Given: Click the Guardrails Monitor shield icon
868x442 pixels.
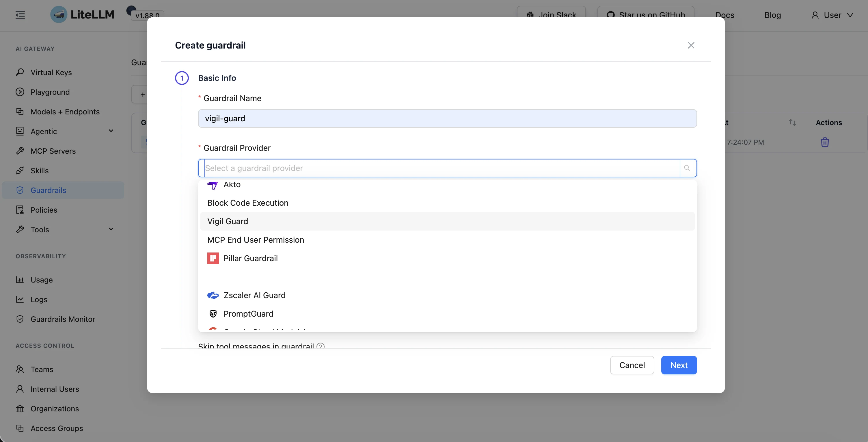Looking at the screenshot, I should [x=20, y=319].
